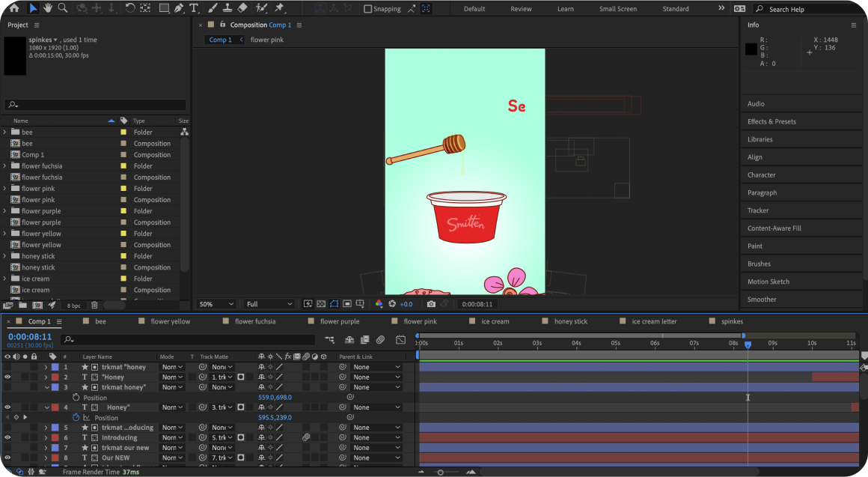Open the Graph Editor in the timeline
868x477 pixels.
coord(401,340)
